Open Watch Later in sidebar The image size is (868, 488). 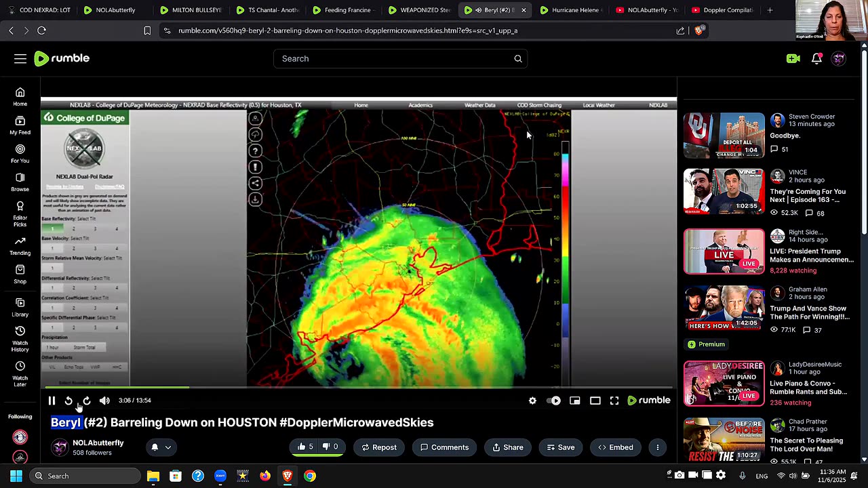tap(20, 373)
